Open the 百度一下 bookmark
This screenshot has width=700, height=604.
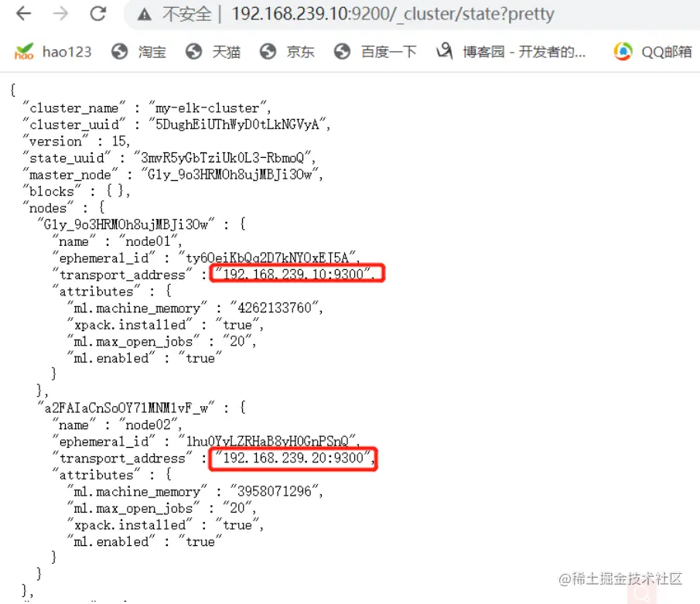coord(375,52)
